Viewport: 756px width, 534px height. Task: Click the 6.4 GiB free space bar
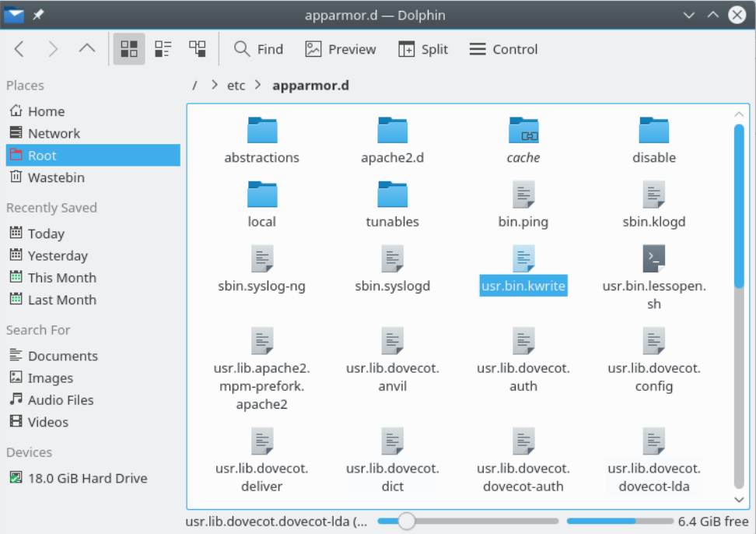pos(620,521)
